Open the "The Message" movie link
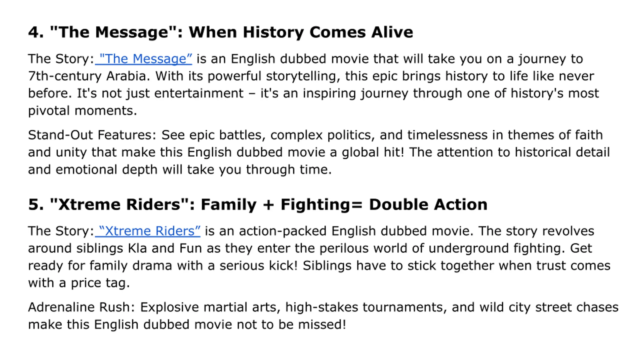Image resolution: width=644 pixels, height=362 pixels. click(144, 59)
